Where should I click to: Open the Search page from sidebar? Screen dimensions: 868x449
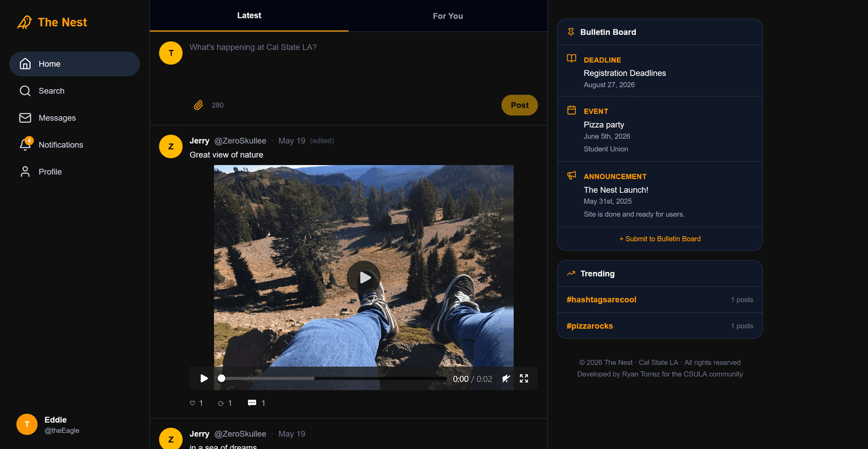[x=74, y=91]
